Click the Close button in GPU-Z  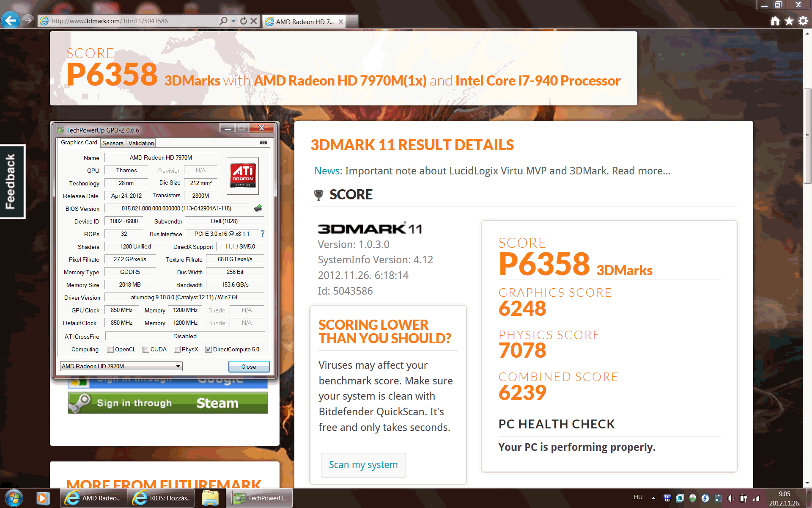pyautogui.click(x=249, y=367)
